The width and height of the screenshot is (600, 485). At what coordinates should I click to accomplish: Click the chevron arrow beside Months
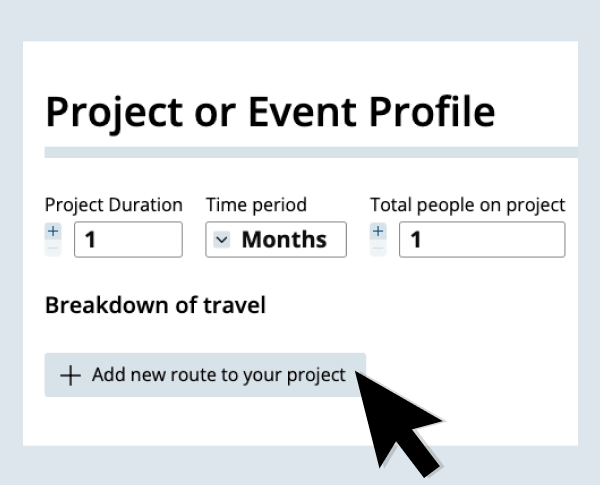tap(222, 240)
